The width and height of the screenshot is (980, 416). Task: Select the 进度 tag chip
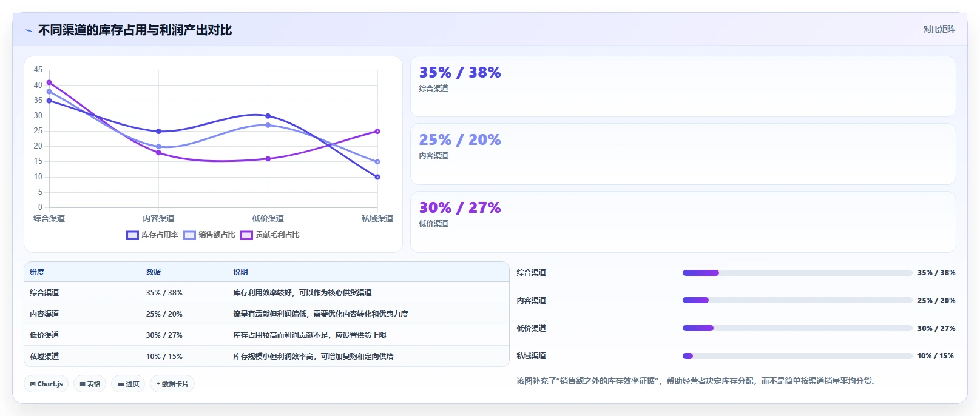[x=128, y=384]
